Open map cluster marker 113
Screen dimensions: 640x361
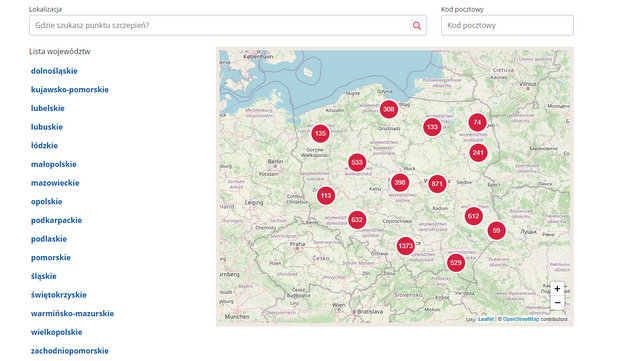326,195
